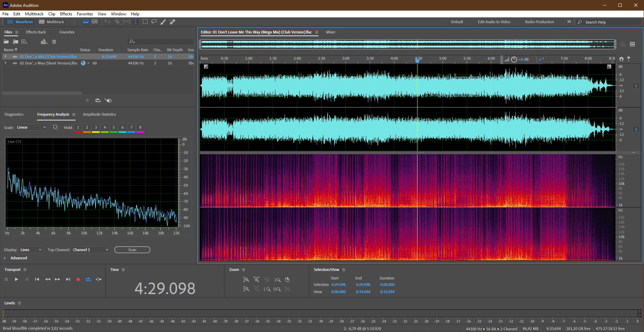Click the Scan button
The height and width of the screenshot is (332, 644).
click(x=132, y=250)
